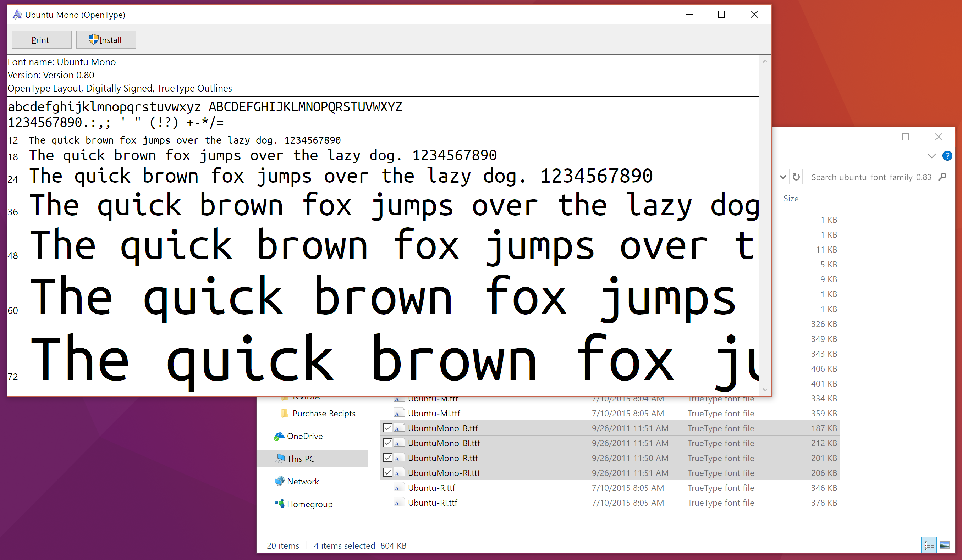Click the Purchase Recipts folder icon
Viewport: 962px width, 560px height.
(284, 413)
